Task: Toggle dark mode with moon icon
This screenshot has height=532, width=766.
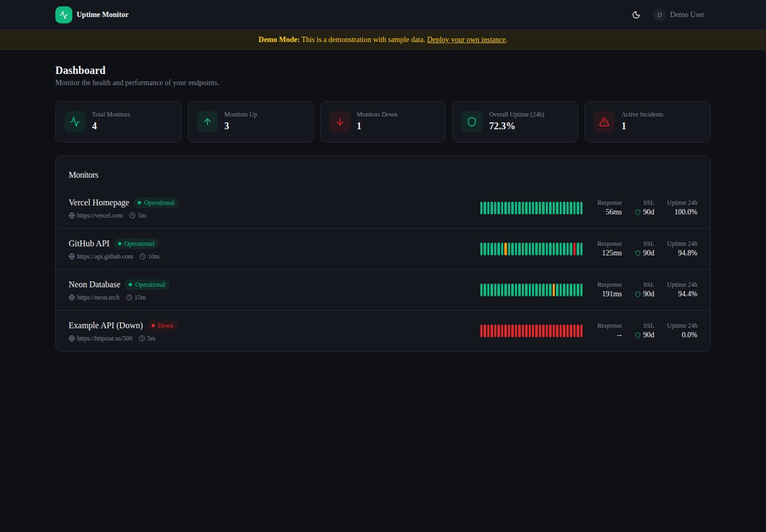Action: (636, 15)
